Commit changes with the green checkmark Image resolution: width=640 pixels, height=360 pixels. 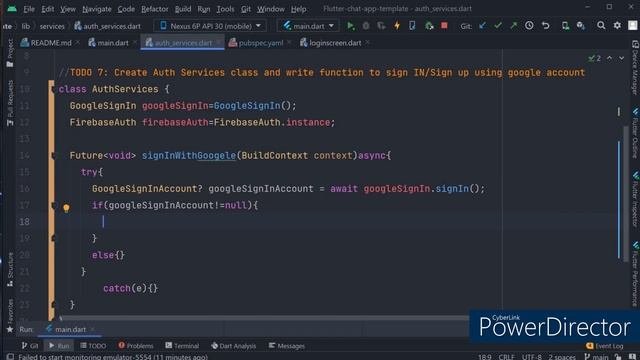point(498,26)
